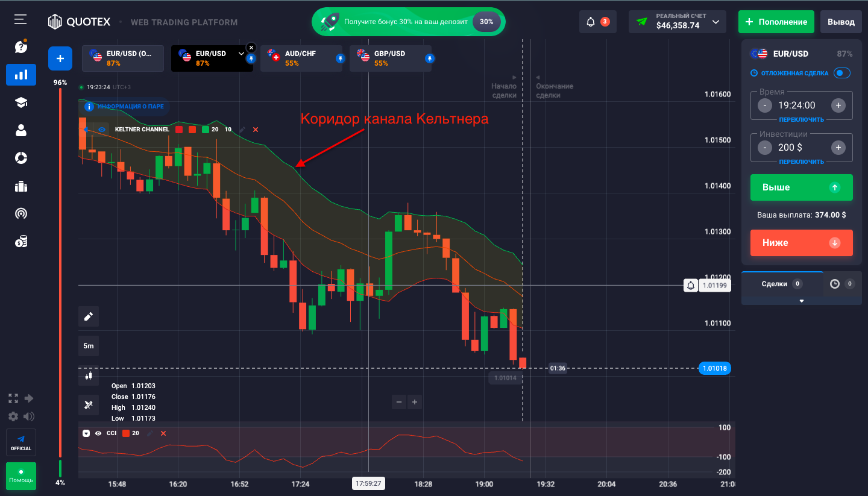
Task: Click the fullscreen expand arrows icon
Action: (13, 398)
